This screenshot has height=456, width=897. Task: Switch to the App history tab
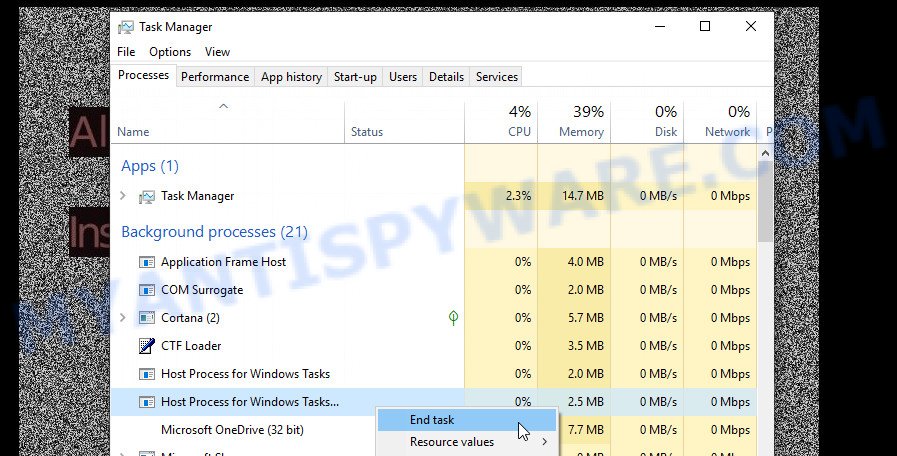(x=291, y=77)
